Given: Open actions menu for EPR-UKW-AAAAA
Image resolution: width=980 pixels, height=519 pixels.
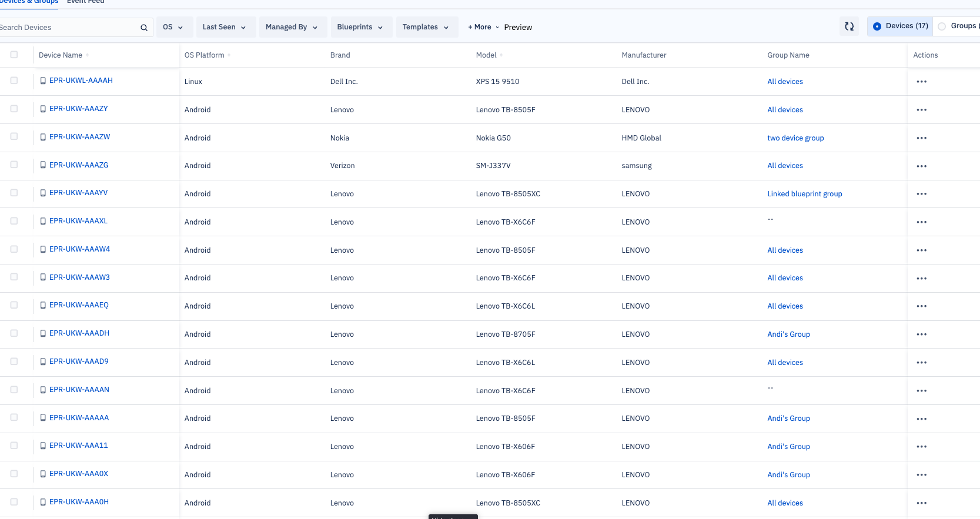Looking at the screenshot, I should point(921,418).
